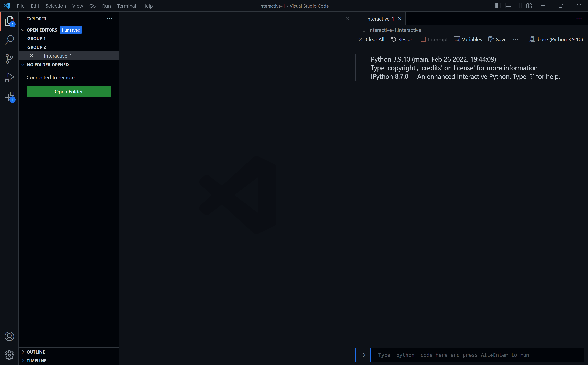Click the Open Folder button
588x365 pixels.
click(69, 91)
